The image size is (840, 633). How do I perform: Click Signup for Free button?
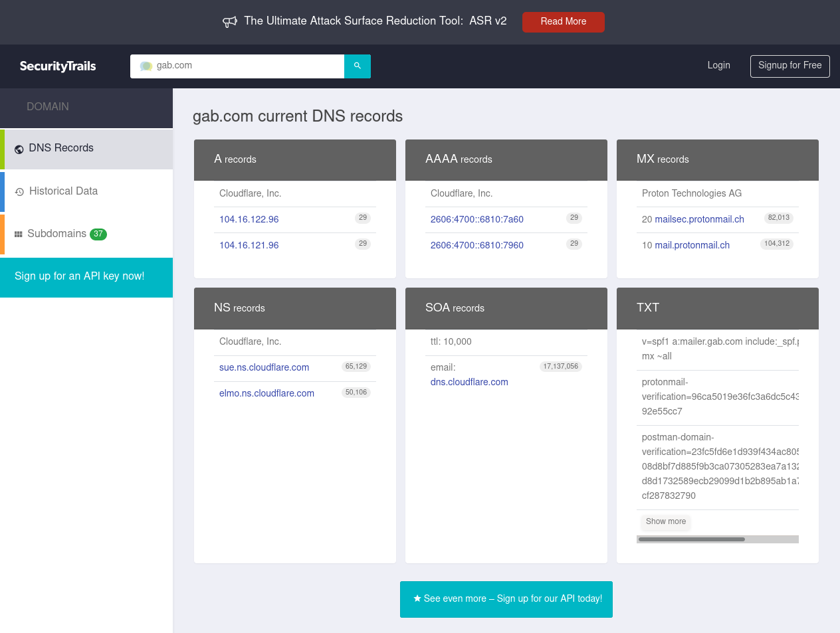click(789, 66)
